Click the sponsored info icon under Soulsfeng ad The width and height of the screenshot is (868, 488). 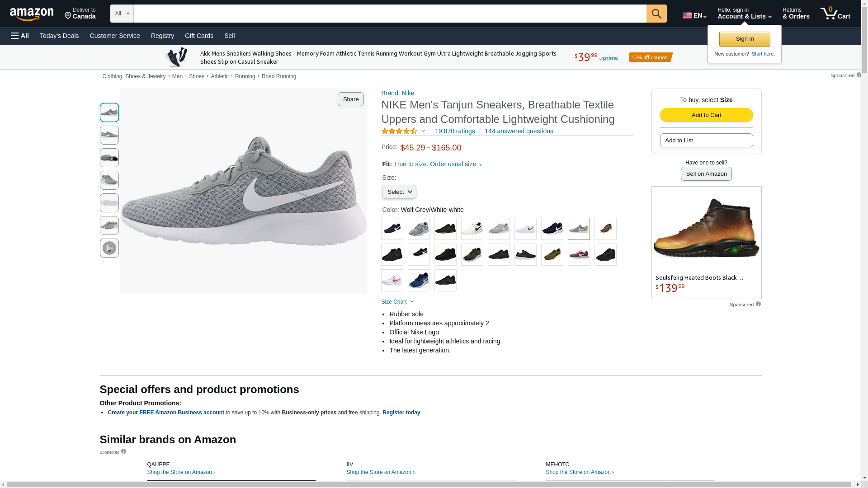coord(758,304)
